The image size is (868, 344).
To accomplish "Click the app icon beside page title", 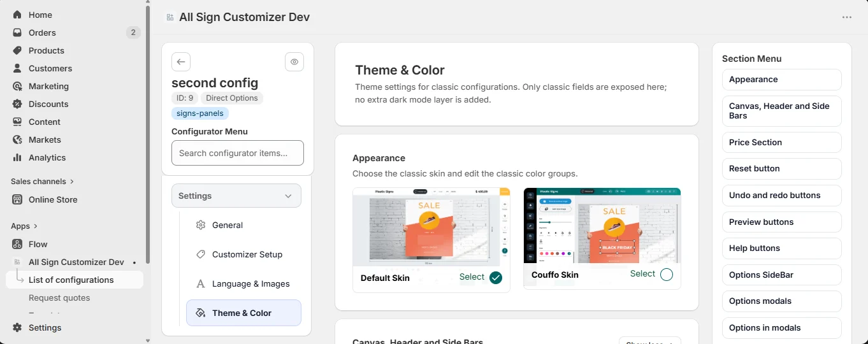I will tap(170, 17).
